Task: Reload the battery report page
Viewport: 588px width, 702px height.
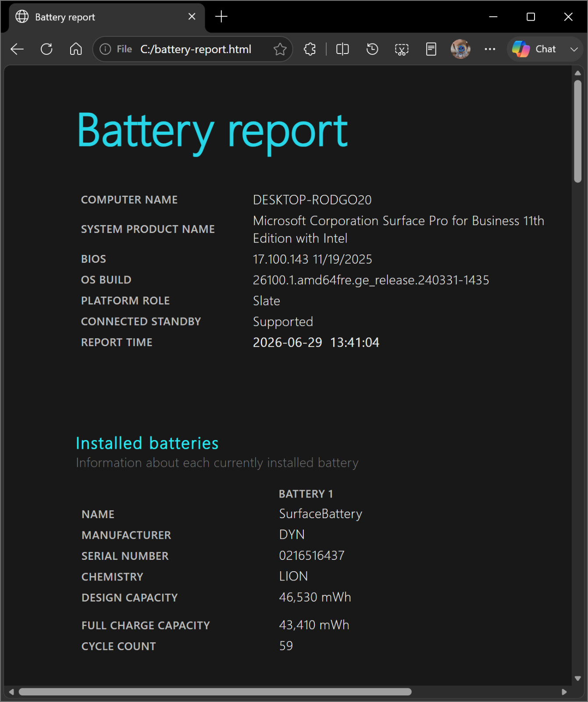Action: pyautogui.click(x=46, y=49)
